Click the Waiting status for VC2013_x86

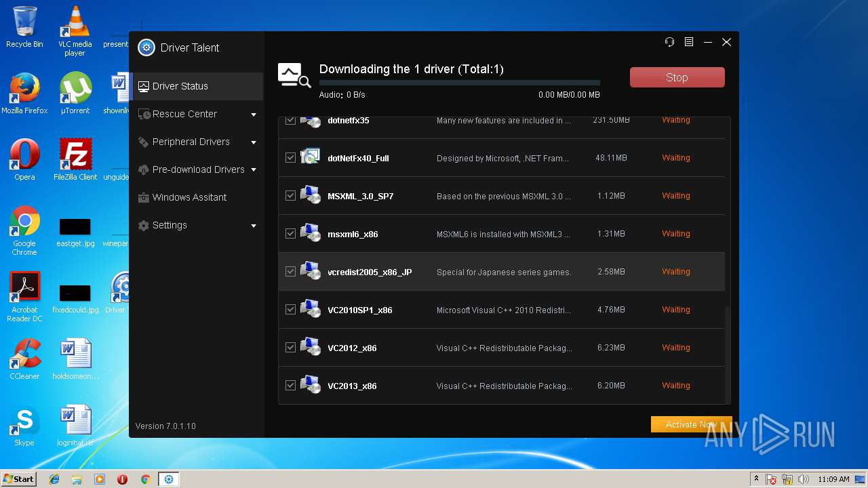(675, 385)
